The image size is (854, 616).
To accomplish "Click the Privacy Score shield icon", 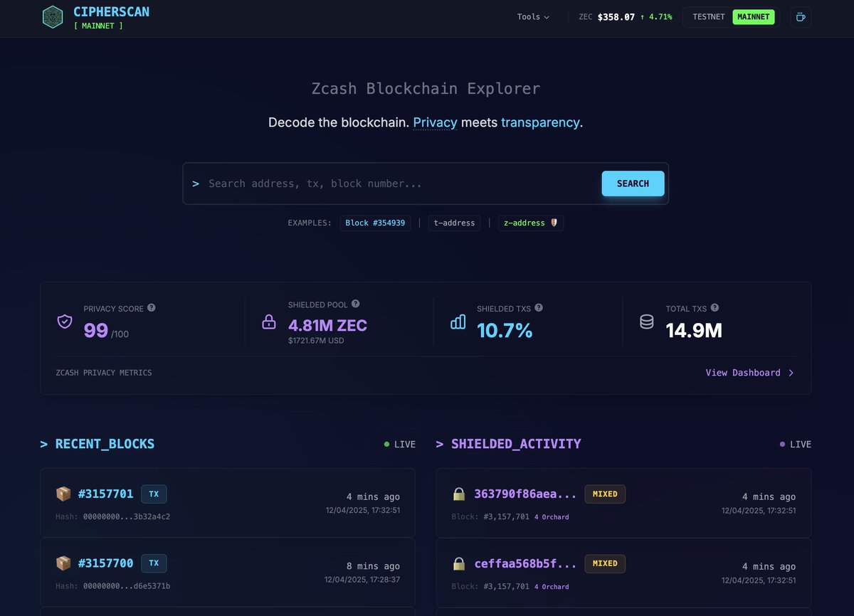I will 65,322.
